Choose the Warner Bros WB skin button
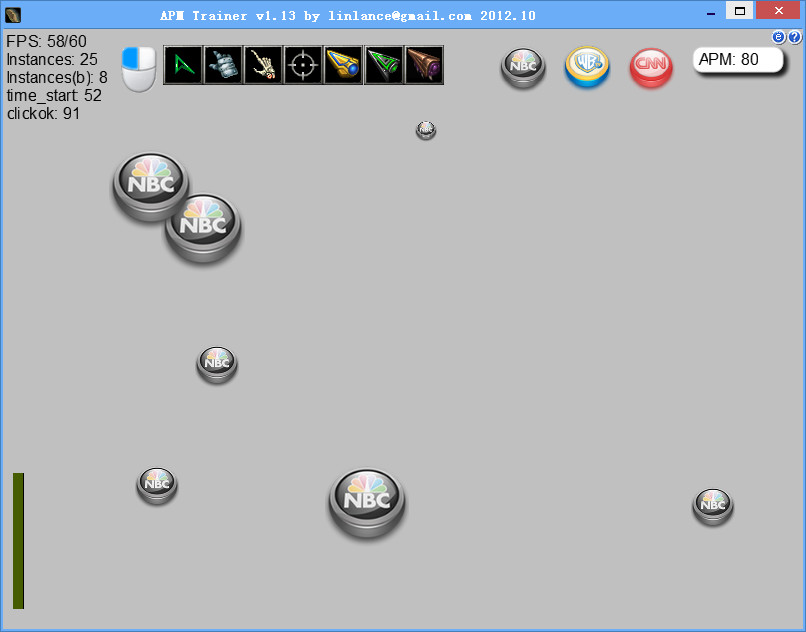 [587, 67]
